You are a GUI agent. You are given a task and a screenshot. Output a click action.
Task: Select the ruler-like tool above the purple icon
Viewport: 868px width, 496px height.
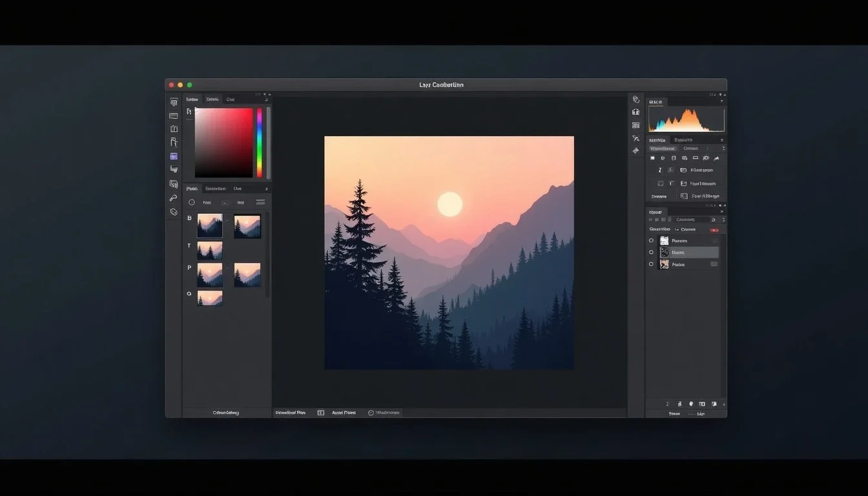[x=174, y=142]
